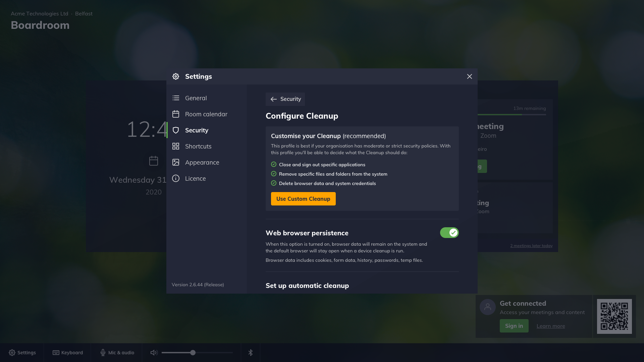Click the Mic & audio microphone icon

pyautogui.click(x=103, y=352)
